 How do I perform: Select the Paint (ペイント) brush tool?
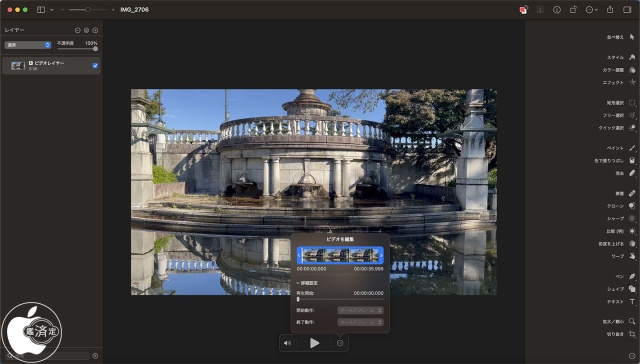click(632, 148)
